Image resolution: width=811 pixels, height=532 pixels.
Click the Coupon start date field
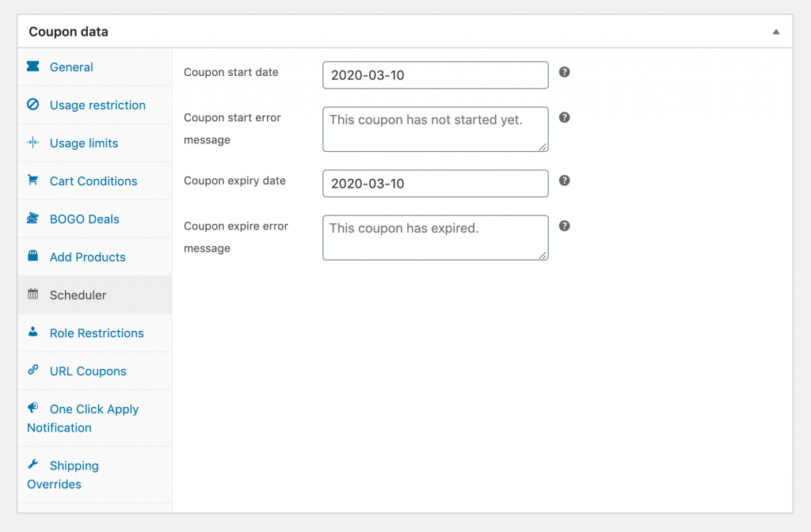[435, 75]
